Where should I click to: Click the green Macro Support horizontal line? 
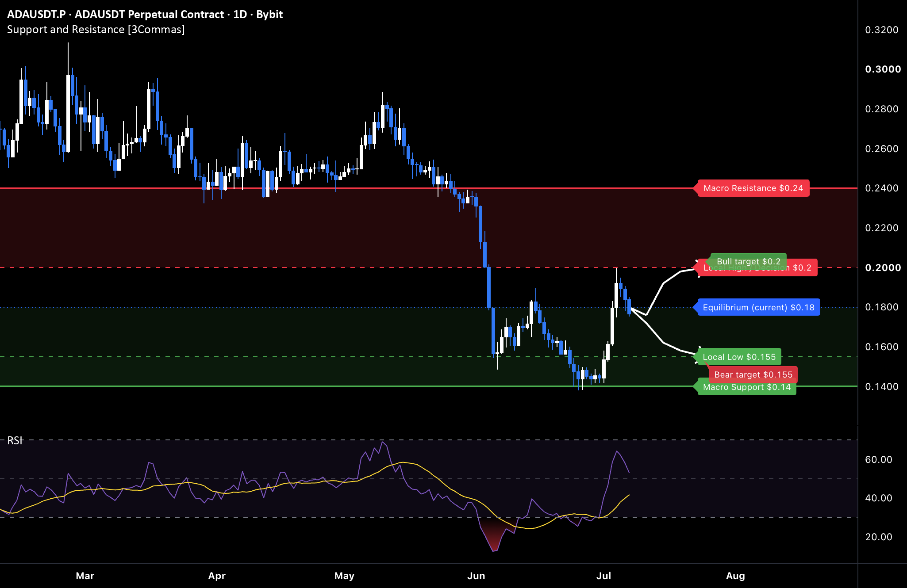click(345, 386)
